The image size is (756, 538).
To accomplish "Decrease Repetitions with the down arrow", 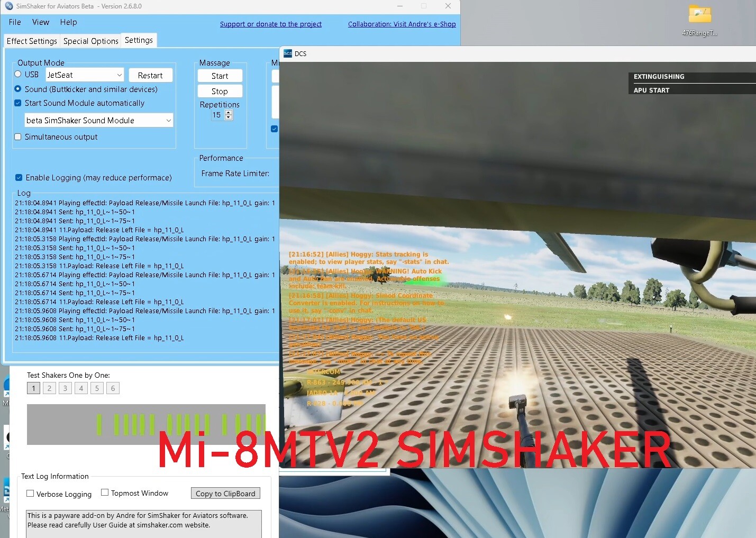I will coord(229,117).
